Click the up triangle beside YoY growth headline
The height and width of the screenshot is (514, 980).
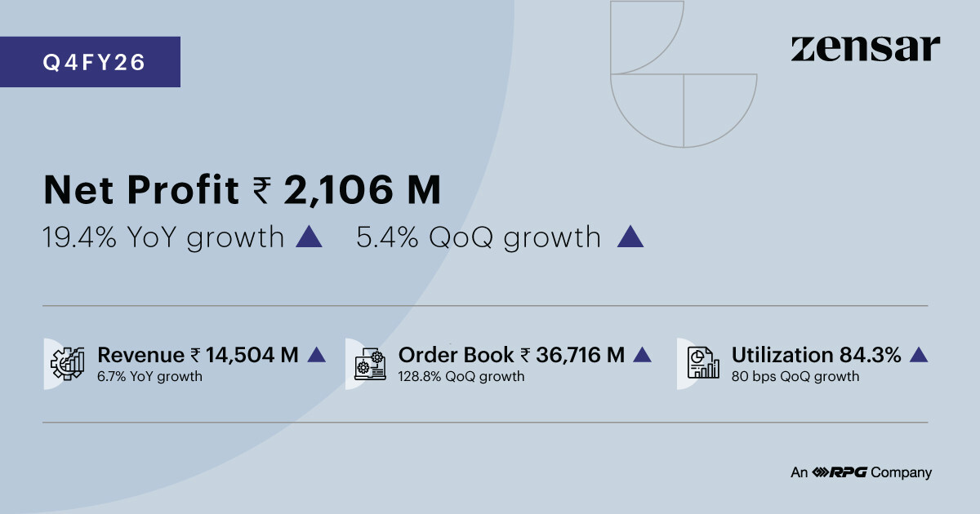(309, 237)
